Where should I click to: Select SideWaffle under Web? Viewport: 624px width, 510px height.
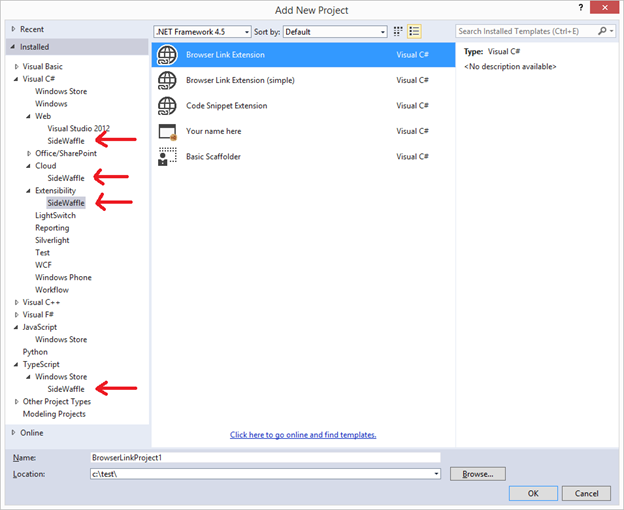pos(66,141)
